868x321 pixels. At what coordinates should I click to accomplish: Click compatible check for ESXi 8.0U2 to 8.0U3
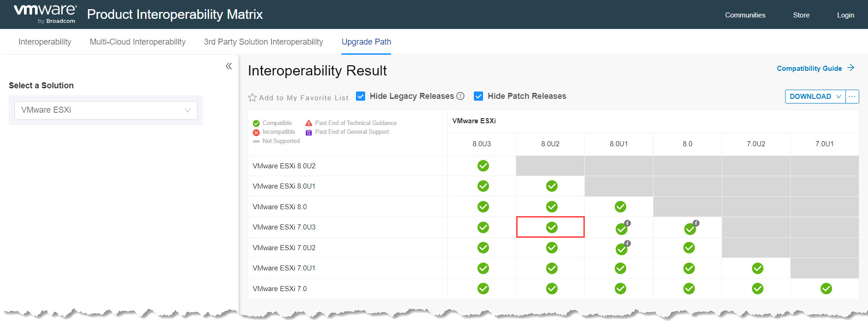[483, 166]
